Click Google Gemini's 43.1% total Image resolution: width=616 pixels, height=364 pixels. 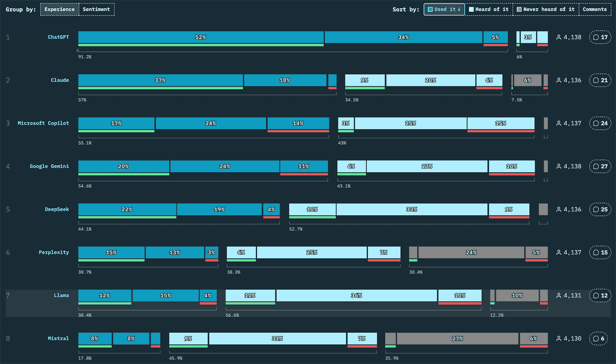tap(344, 186)
